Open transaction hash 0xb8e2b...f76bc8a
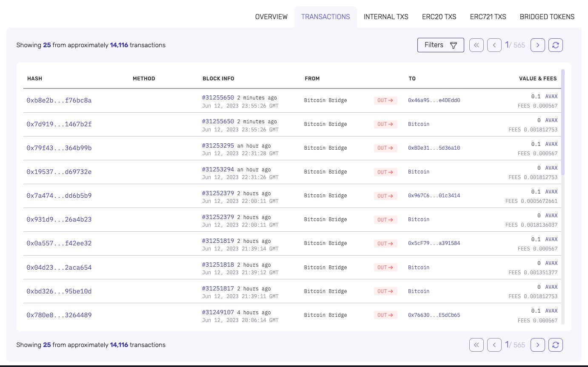 (x=59, y=100)
